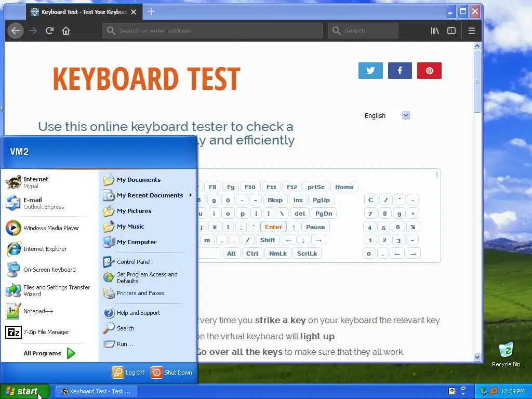
Task: Open Control Panel
Action: [127, 262]
